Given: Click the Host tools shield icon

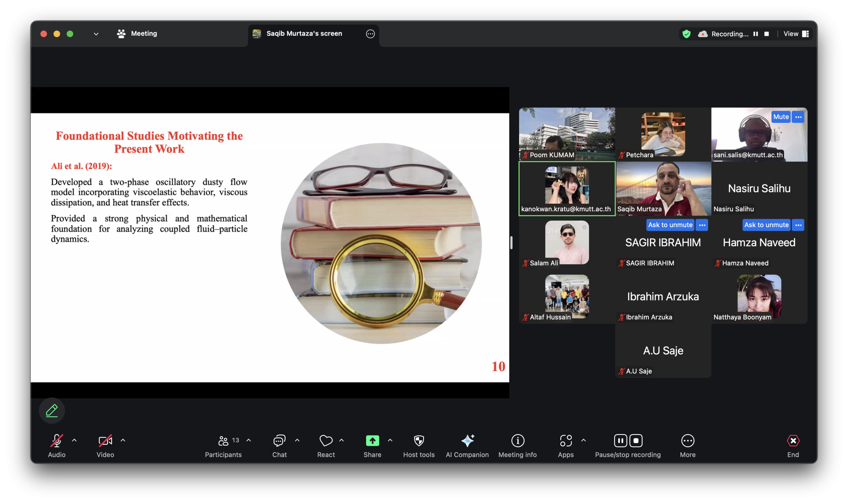Looking at the screenshot, I should [419, 441].
